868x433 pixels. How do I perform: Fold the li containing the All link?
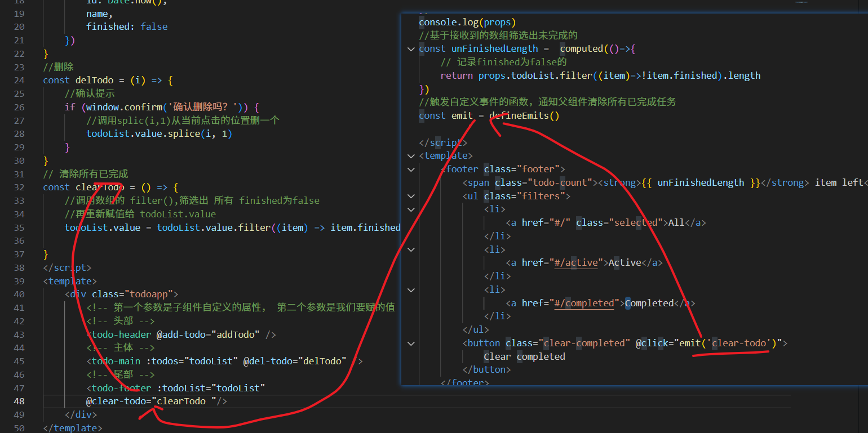pyautogui.click(x=411, y=209)
